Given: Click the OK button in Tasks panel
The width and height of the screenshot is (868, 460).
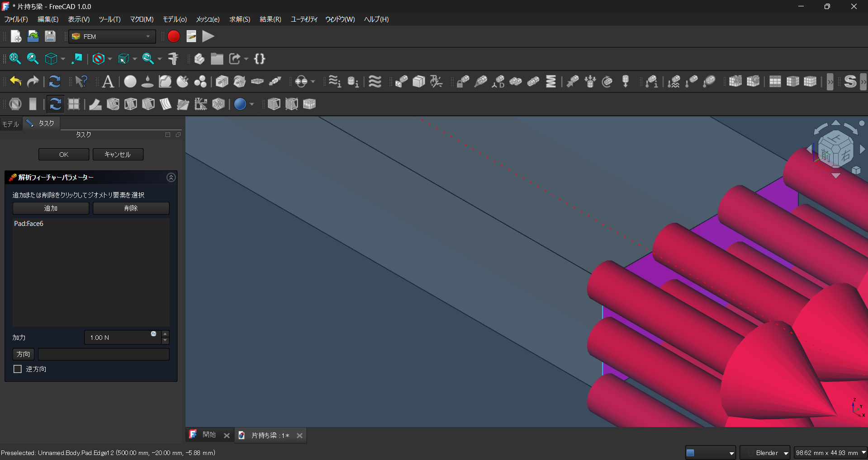Looking at the screenshot, I should point(64,155).
